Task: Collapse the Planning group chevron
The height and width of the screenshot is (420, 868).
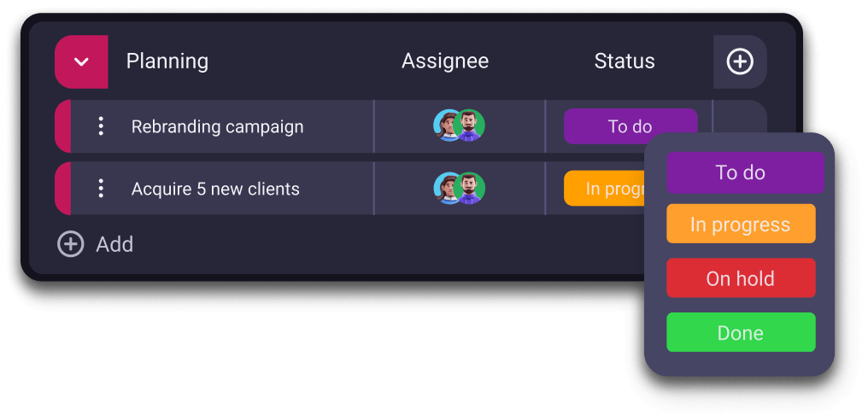Action: pyautogui.click(x=81, y=61)
